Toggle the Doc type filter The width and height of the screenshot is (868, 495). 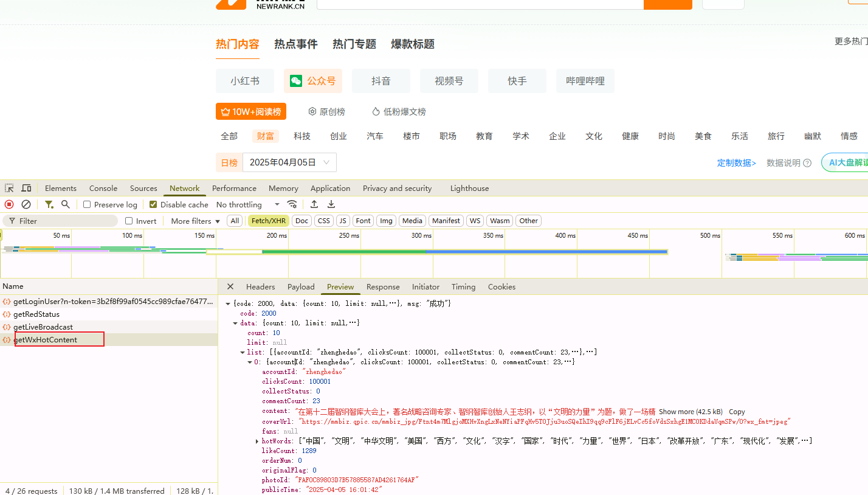coord(302,221)
